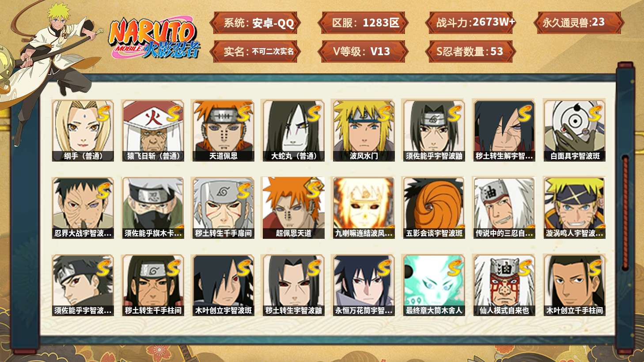Click the 系统: 安卓-QQ banner
This screenshot has width=644, height=362.
click(255, 23)
